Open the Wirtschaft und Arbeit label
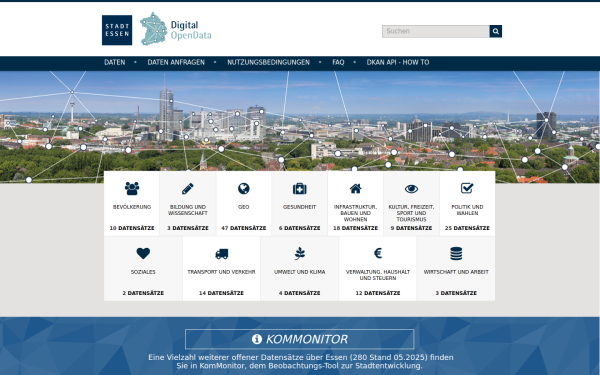600x375 pixels. tap(456, 272)
